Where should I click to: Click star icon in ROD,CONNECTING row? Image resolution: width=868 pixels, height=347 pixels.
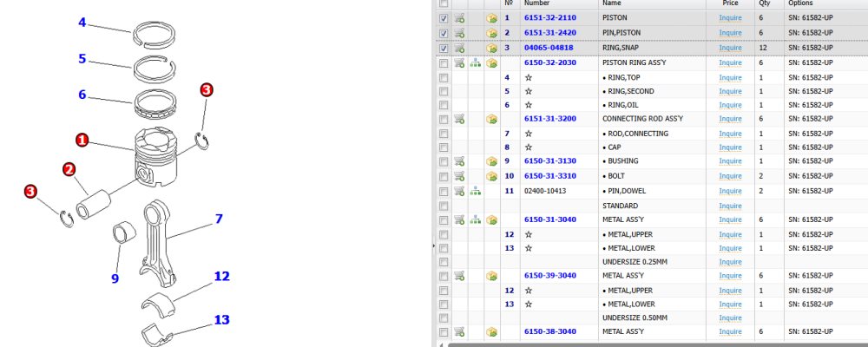pyautogui.click(x=528, y=134)
